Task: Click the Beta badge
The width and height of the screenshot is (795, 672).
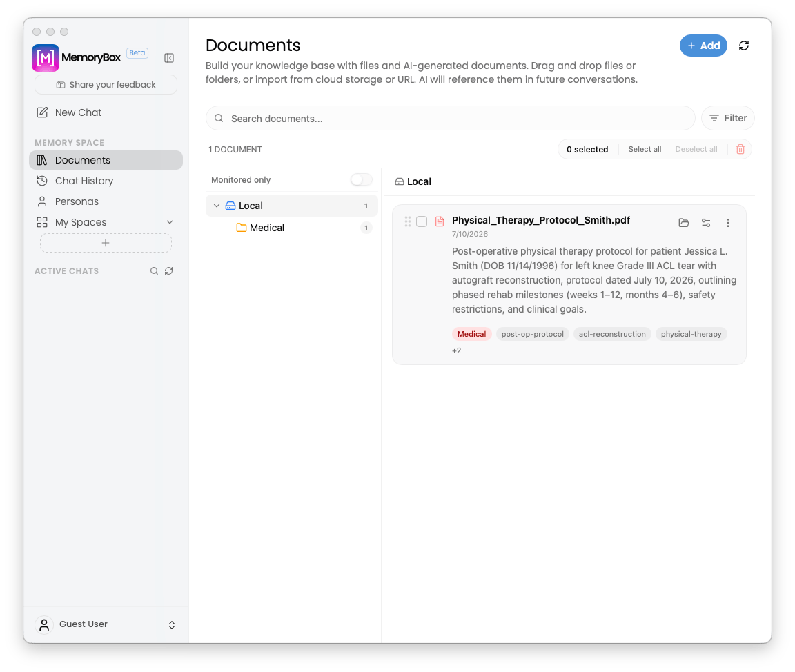Action: pos(137,52)
